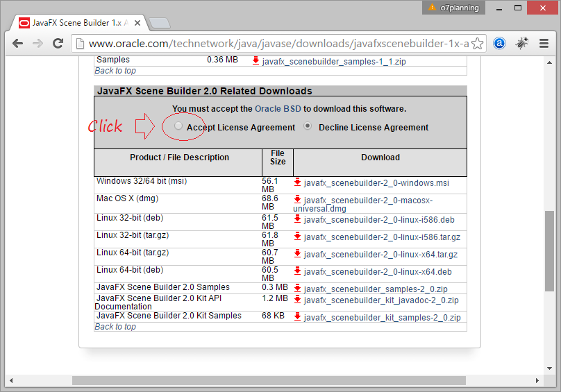Click 'Linux 64-bit (tar.gz)' row text
The width and height of the screenshot is (561, 392).
click(133, 253)
